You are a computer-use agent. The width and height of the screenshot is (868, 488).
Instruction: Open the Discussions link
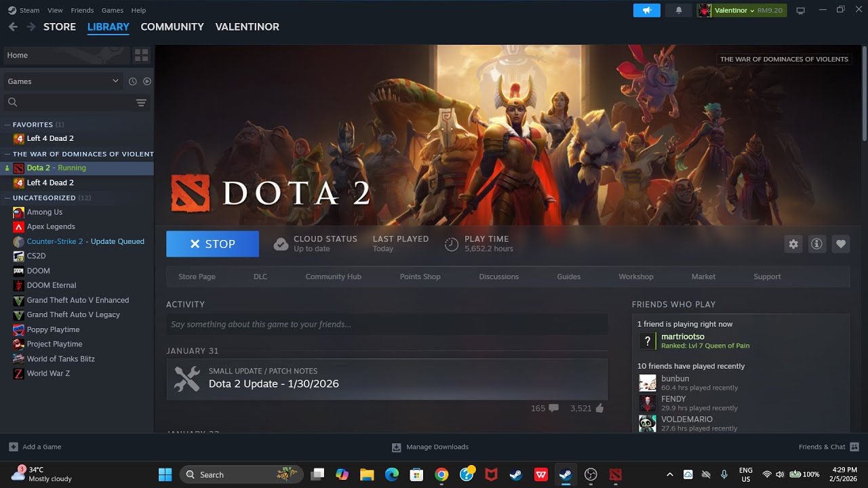(498, 277)
